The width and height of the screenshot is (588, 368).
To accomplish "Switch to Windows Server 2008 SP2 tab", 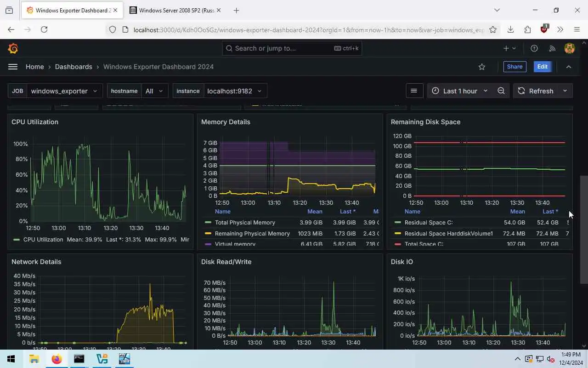I will 175,10.
